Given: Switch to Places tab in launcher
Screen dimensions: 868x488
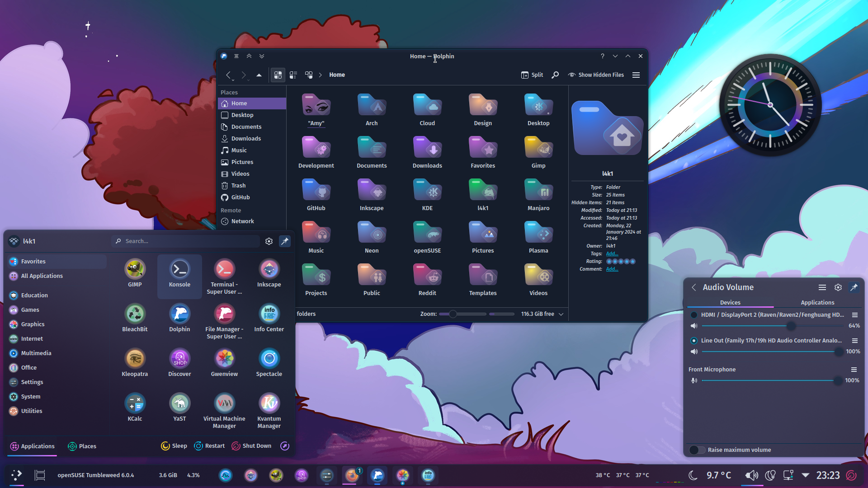Looking at the screenshot, I should pyautogui.click(x=82, y=446).
